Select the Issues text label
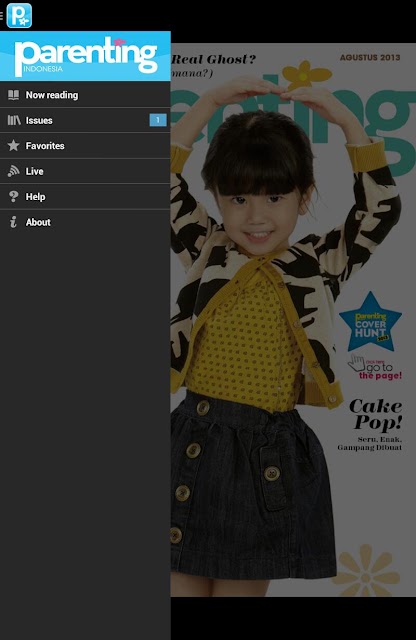 39,120
